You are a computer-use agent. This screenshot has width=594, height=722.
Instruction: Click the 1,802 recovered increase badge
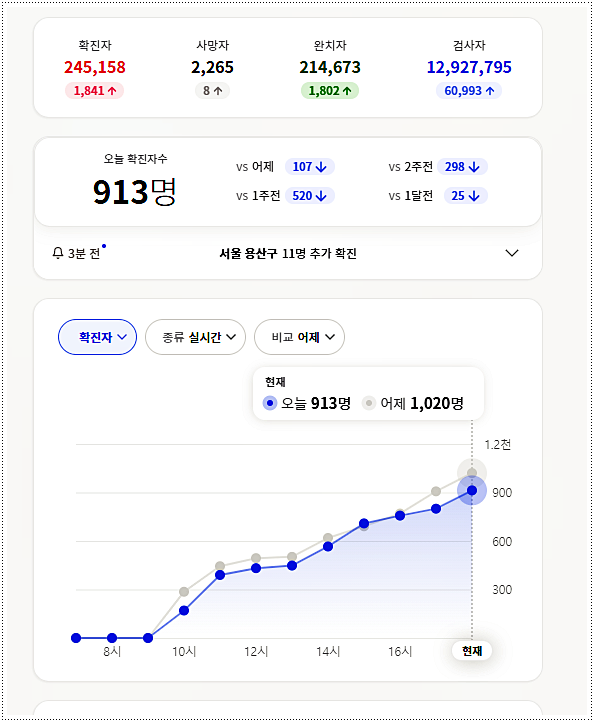click(x=330, y=91)
